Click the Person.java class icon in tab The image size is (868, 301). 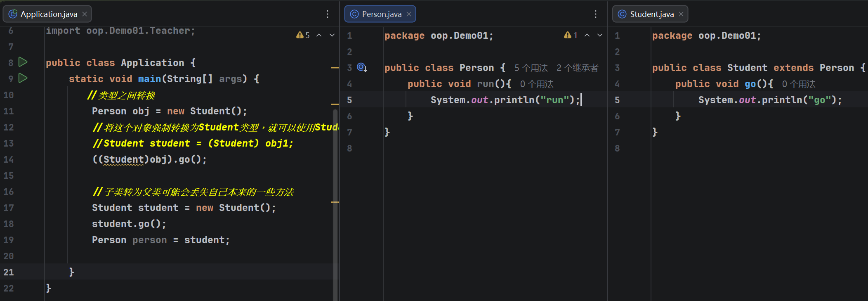coord(354,14)
